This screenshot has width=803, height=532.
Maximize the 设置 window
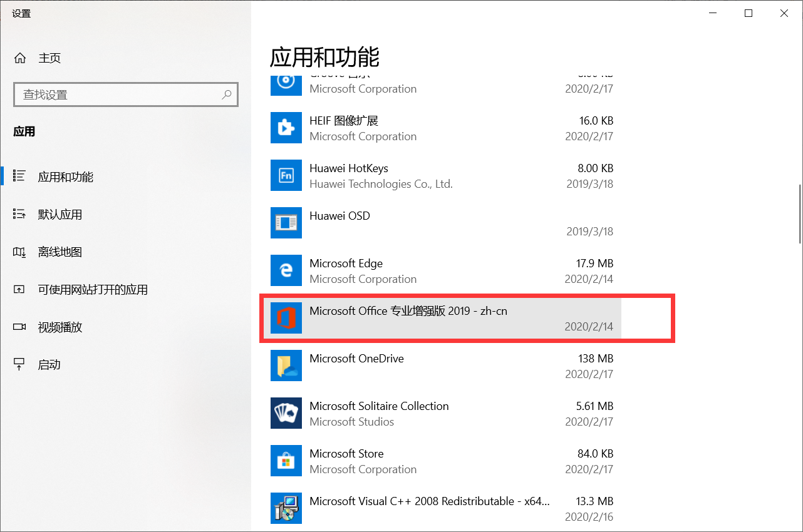(749, 13)
